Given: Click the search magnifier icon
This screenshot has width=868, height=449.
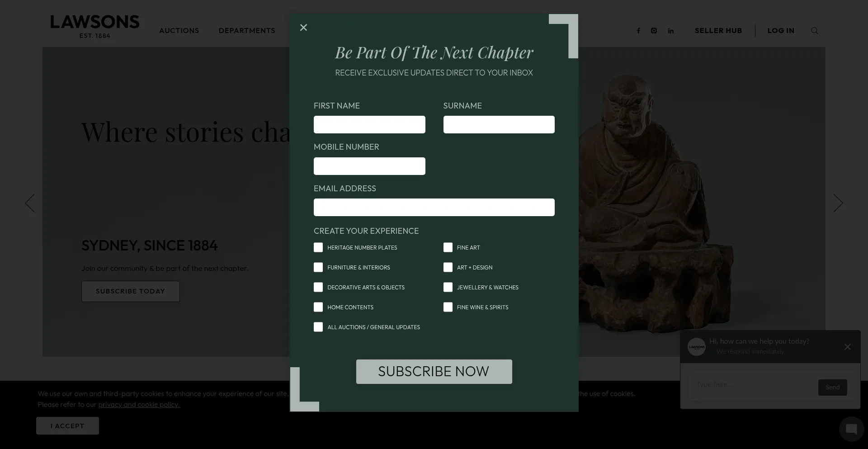Looking at the screenshot, I should (815, 31).
